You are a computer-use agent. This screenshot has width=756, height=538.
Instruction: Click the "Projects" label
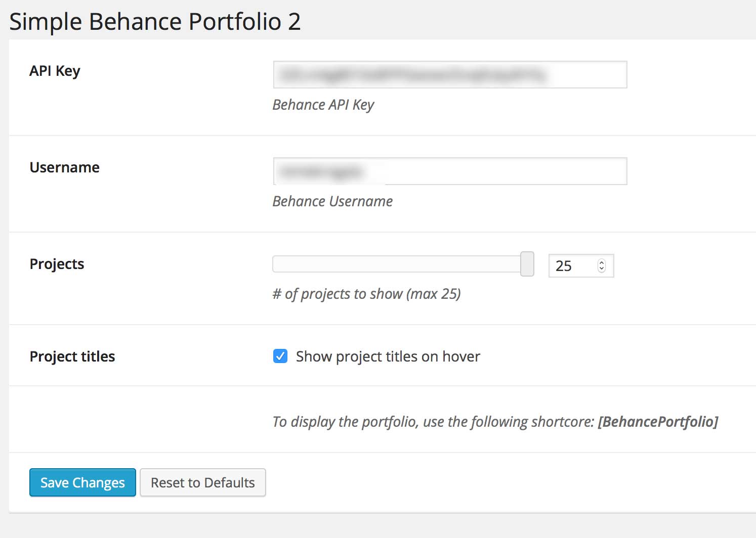pos(57,264)
